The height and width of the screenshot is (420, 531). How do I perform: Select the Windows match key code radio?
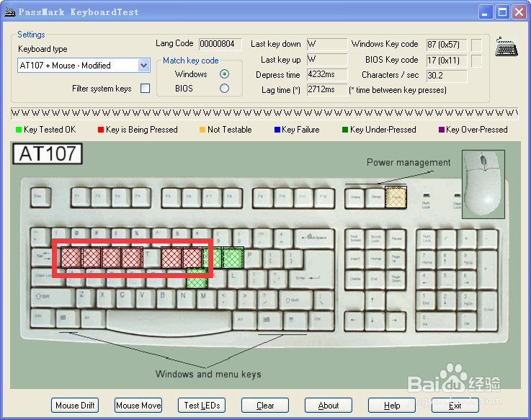[x=224, y=73]
